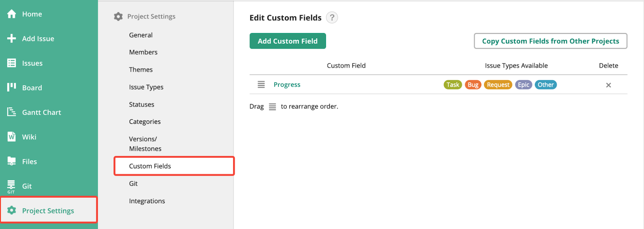Screen dimensions: 644x229
Task: Delete the Progress custom field
Action: (x=608, y=85)
